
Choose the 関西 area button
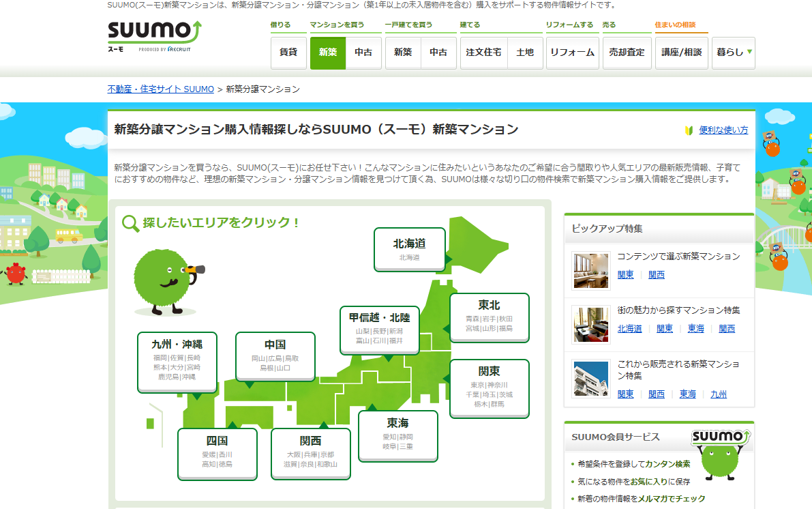click(311, 454)
